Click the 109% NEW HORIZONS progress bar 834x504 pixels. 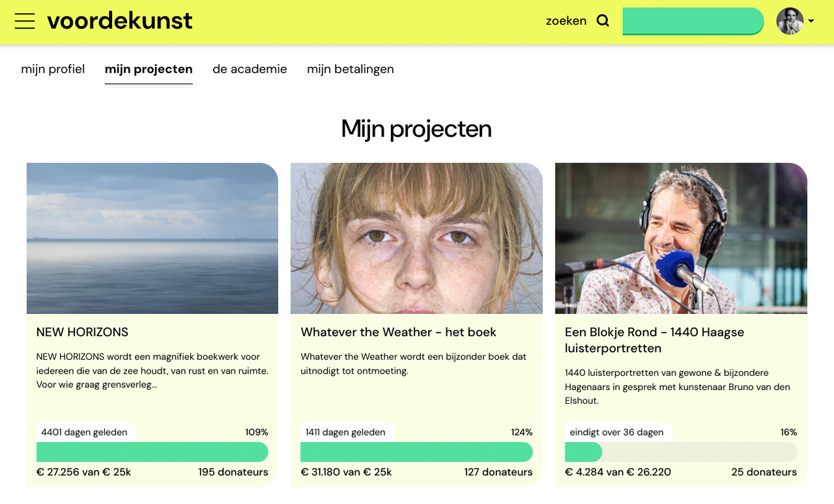152,452
